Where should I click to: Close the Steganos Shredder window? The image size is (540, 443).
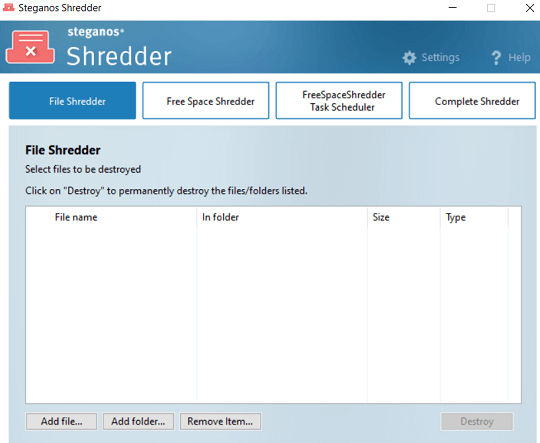530,8
